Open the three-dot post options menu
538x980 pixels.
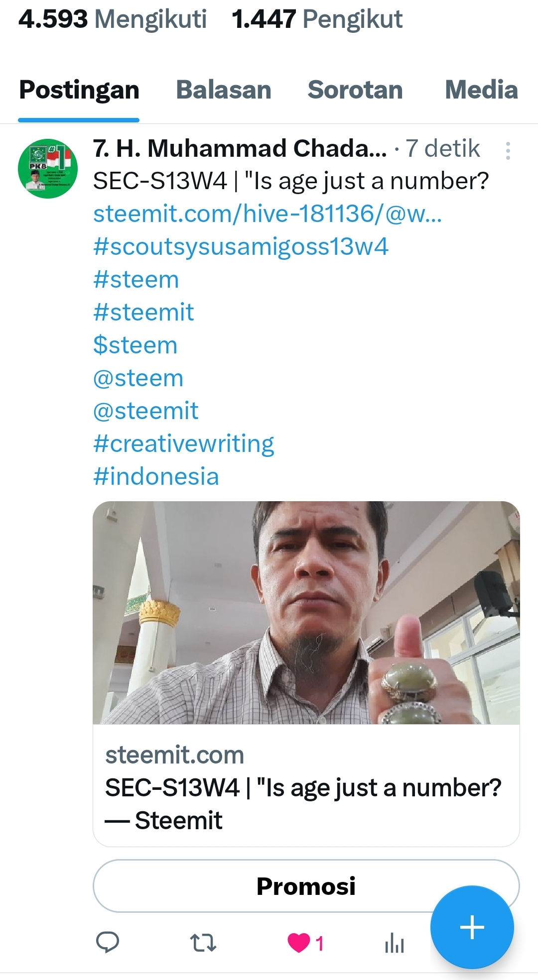point(508,150)
